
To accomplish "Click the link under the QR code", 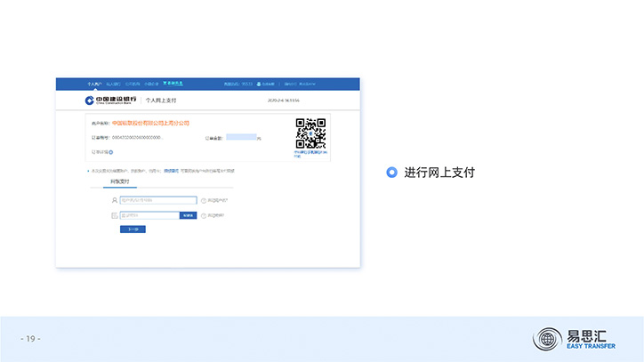I will click(x=310, y=155).
